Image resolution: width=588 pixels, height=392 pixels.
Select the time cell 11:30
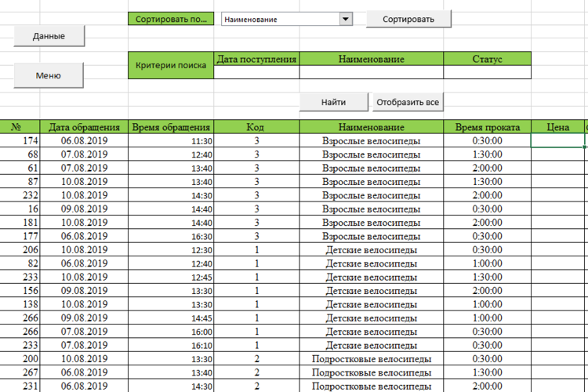coord(171,140)
